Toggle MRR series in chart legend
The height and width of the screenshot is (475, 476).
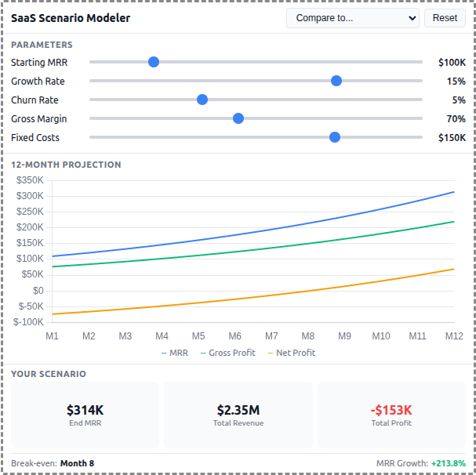click(x=174, y=353)
